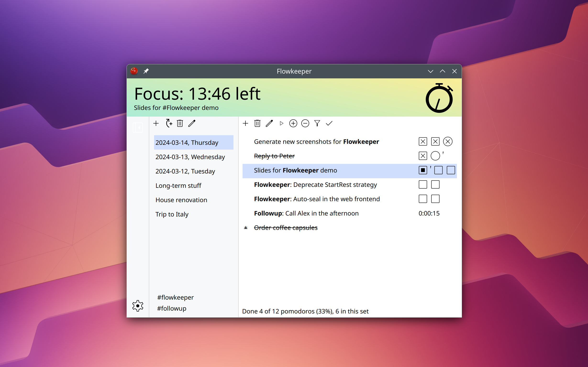The height and width of the screenshot is (367, 588).
Task: Edit work item using the pencil icon
Action: tap(269, 123)
